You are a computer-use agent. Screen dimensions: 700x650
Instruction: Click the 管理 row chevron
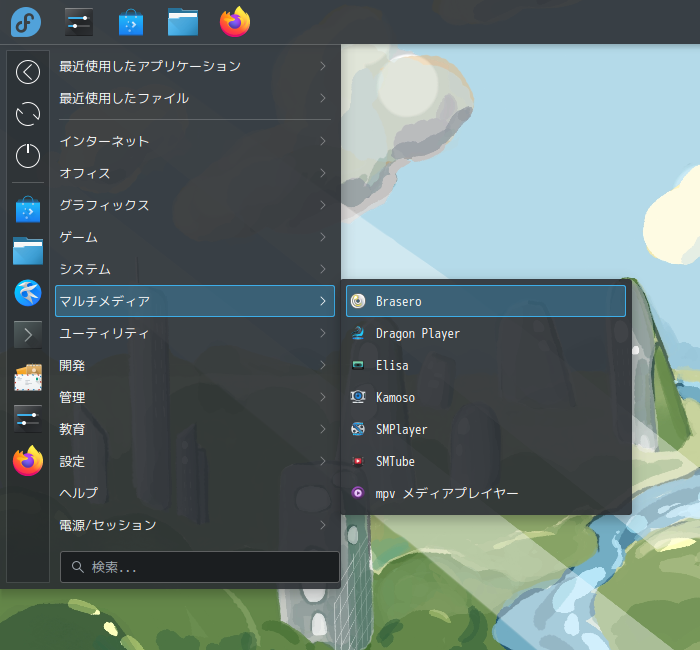[323, 397]
